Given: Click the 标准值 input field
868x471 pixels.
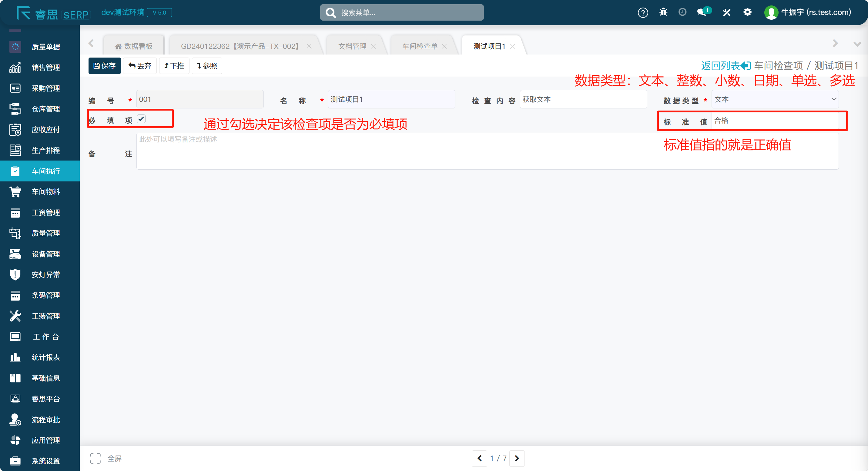Looking at the screenshot, I should pyautogui.click(x=775, y=121).
